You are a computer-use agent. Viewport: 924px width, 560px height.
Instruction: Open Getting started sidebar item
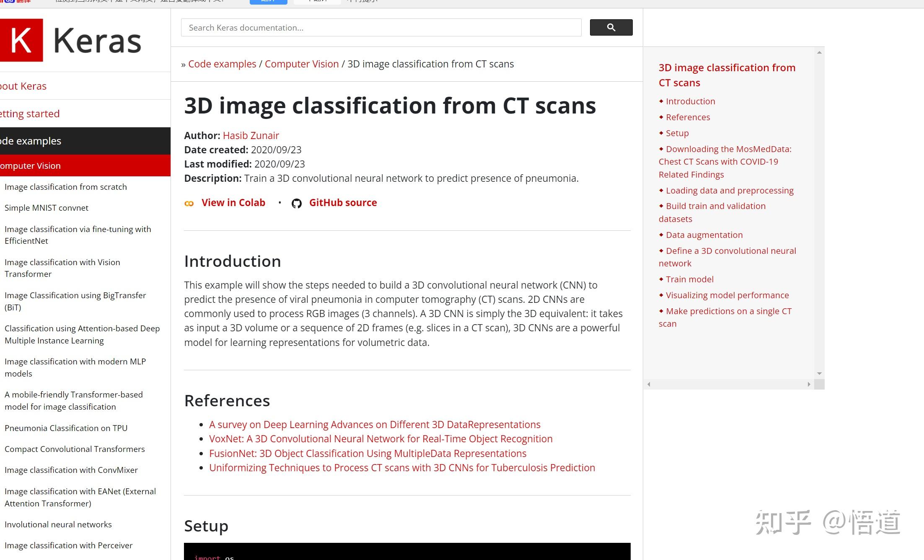pyautogui.click(x=30, y=114)
